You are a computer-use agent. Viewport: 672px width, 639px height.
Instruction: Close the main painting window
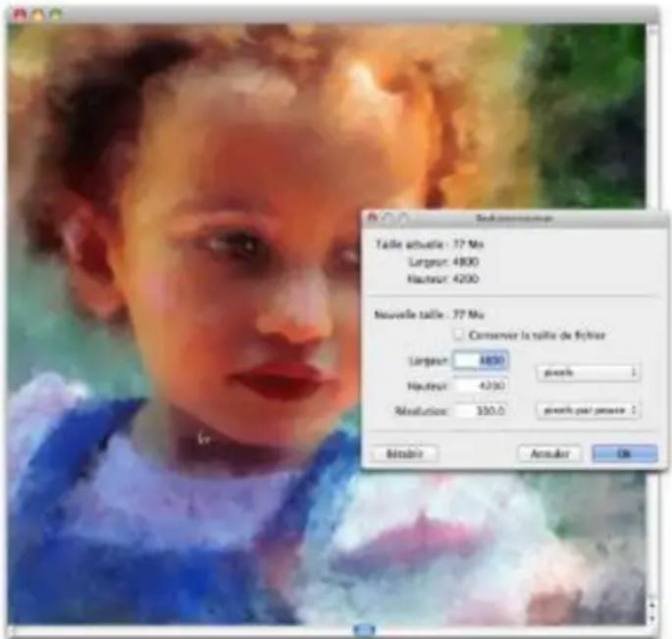click(20, 15)
